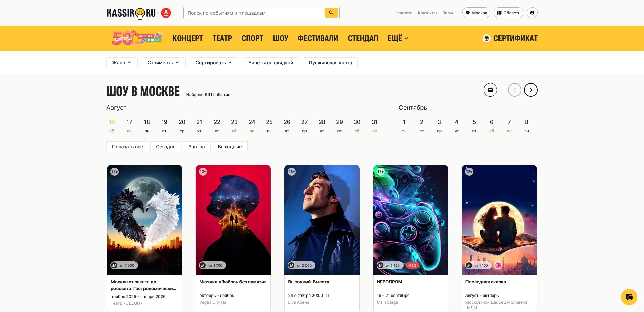Expand the Сортировать dropdown

214,63
